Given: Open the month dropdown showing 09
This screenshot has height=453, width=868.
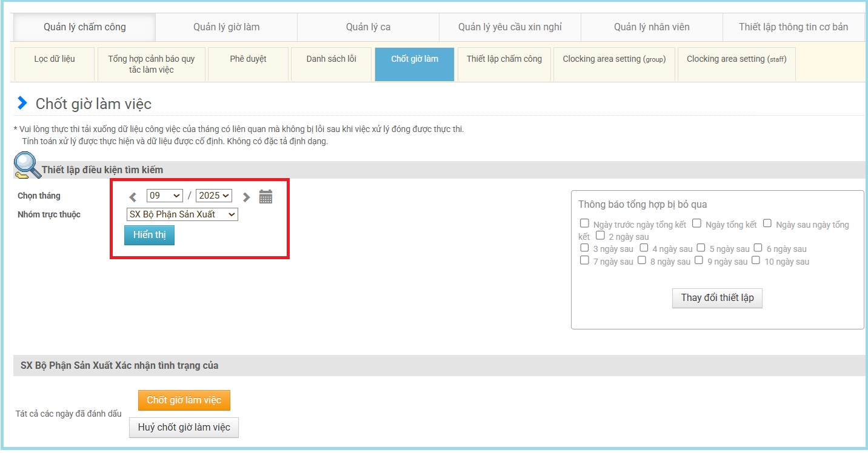Looking at the screenshot, I should pyautogui.click(x=164, y=196).
